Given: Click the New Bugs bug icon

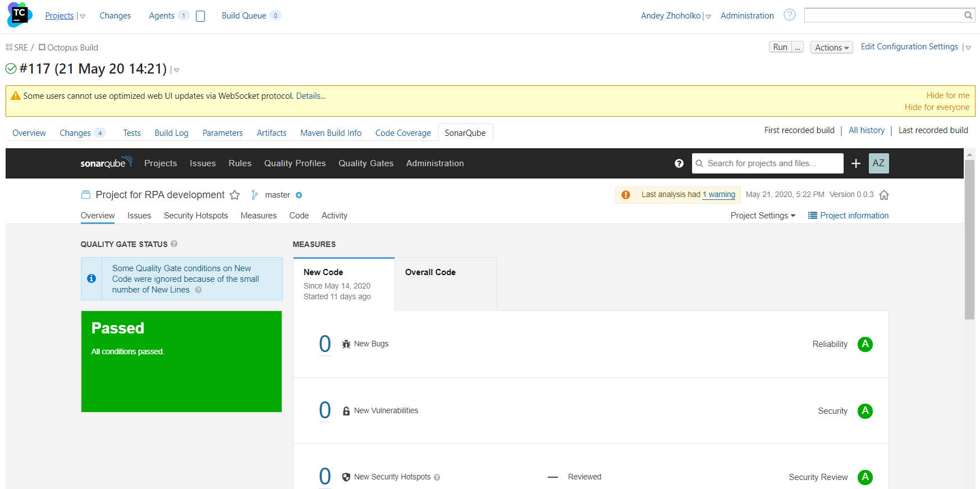Looking at the screenshot, I should 346,344.
